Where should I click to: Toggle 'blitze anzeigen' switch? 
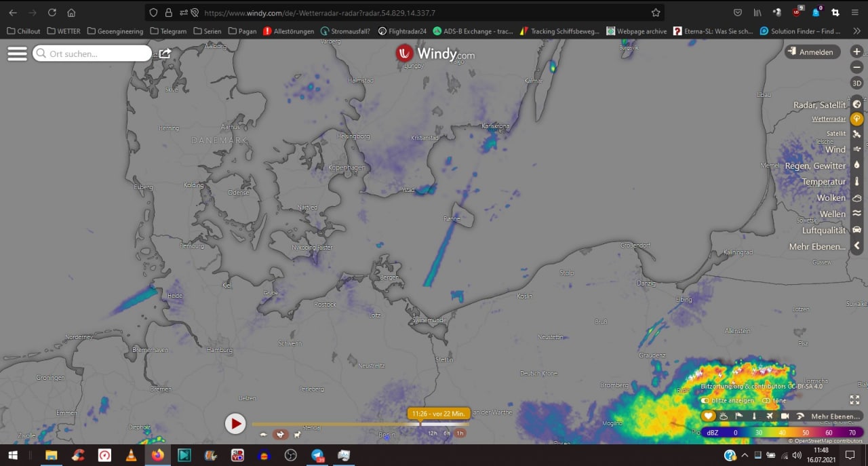point(705,400)
